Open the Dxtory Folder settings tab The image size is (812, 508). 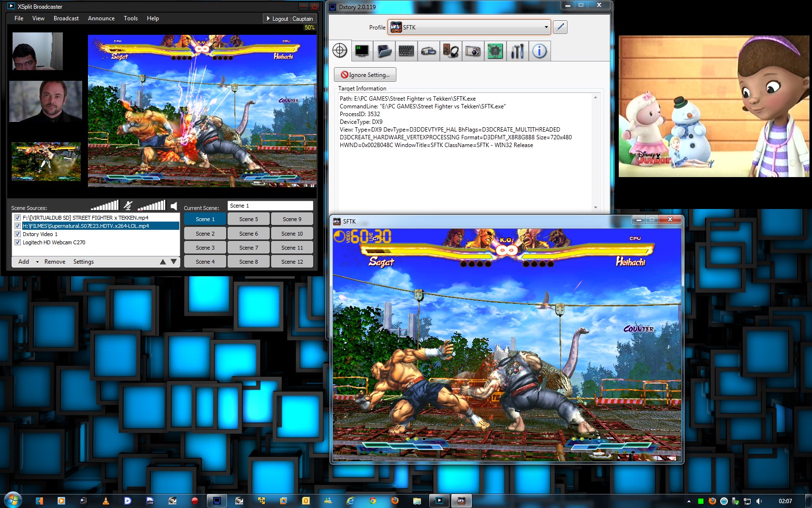pos(384,50)
